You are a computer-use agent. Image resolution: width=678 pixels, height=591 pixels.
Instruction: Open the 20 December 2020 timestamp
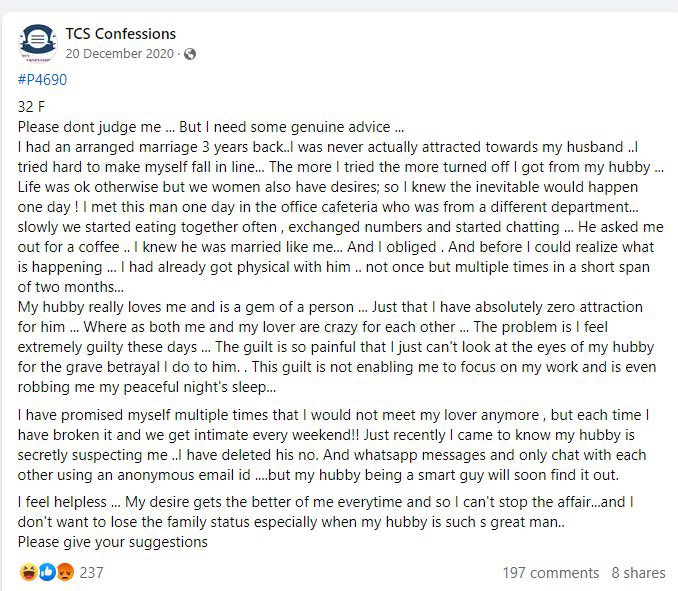click(x=120, y=54)
